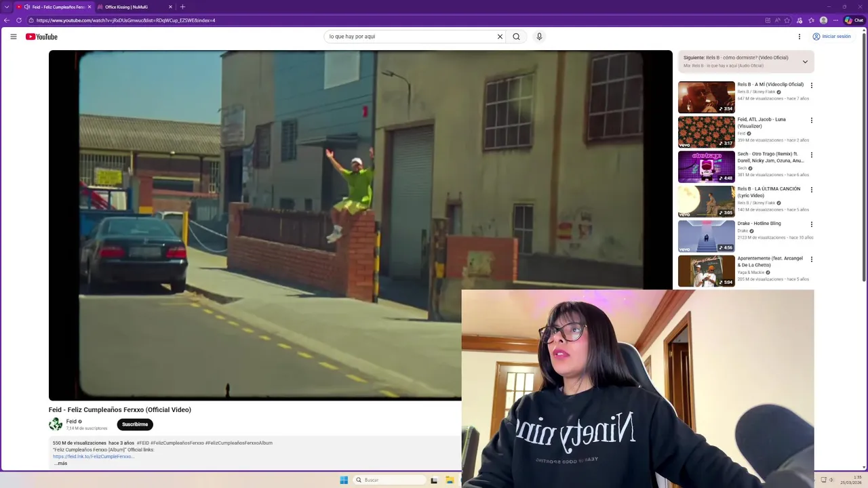This screenshot has height=488, width=868.
Task: Open title Drake - Hotline Bling
Action: click(x=759, y=224)
